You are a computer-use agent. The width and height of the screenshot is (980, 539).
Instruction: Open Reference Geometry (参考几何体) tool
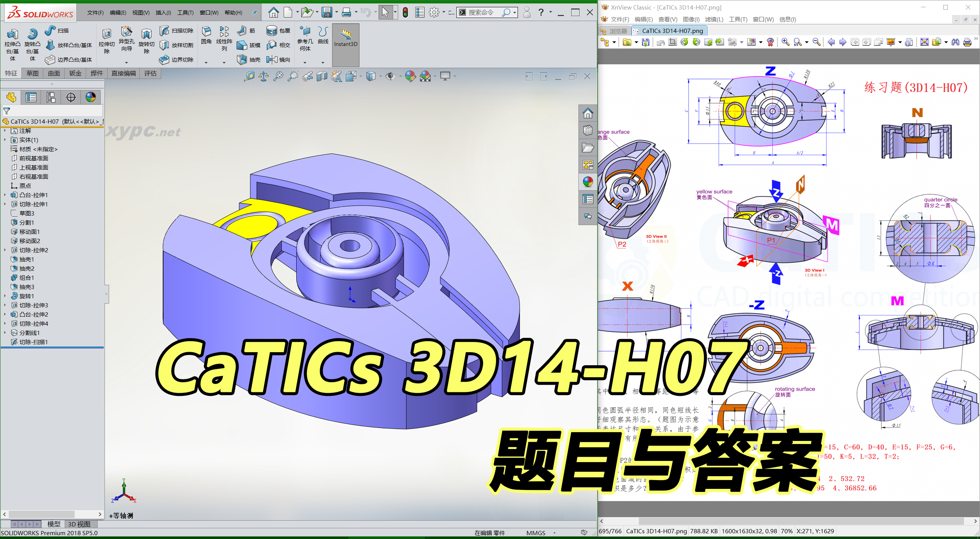click(x=305, y=39)
